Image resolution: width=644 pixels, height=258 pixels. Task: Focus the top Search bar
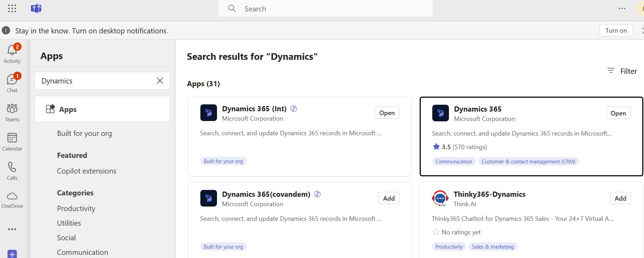click(325, 8)
